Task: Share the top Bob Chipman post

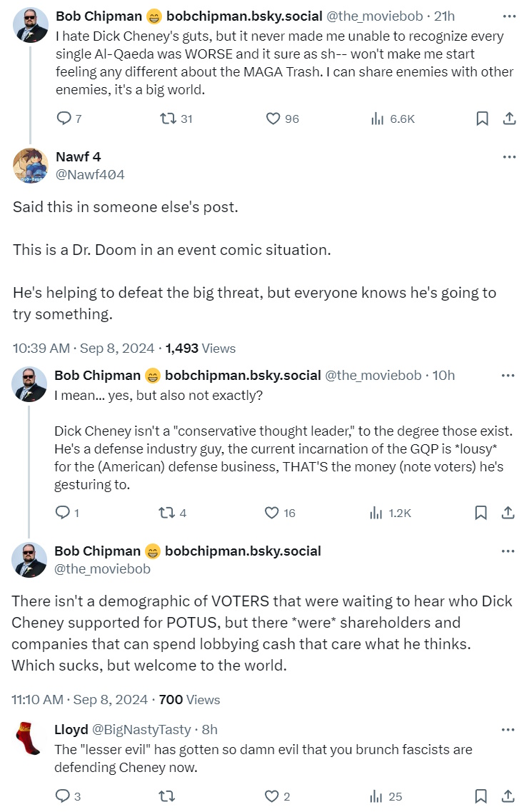Action: pos(509,119)
